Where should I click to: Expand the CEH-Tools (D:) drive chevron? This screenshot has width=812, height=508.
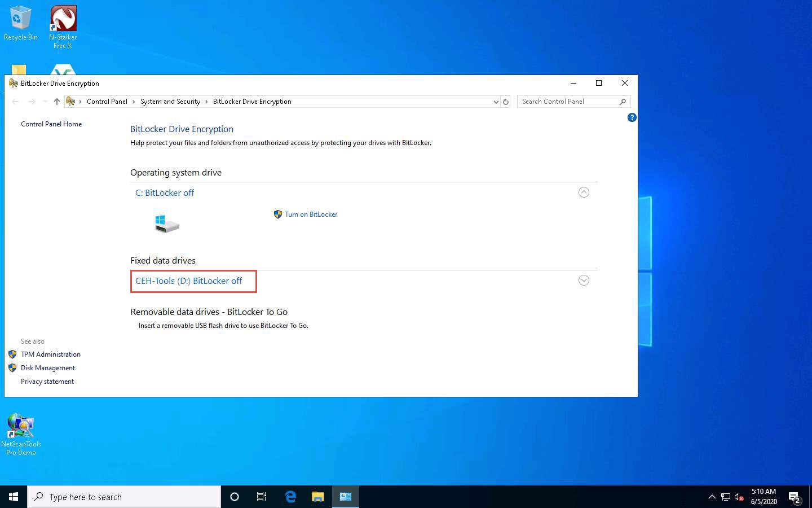[584, 281]
